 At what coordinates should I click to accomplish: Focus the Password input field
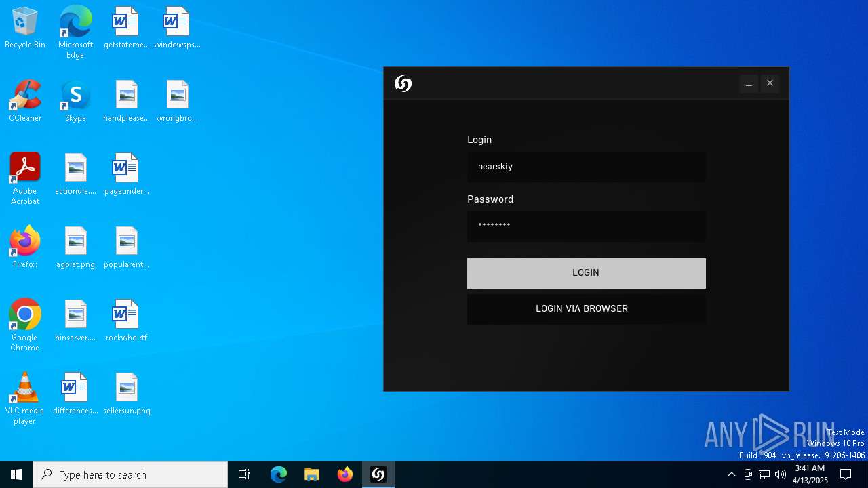tap(586, 226)
